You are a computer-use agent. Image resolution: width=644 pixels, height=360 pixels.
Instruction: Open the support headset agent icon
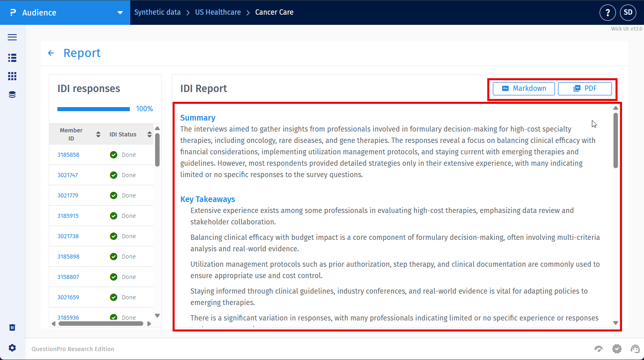[x=635, y=349]
